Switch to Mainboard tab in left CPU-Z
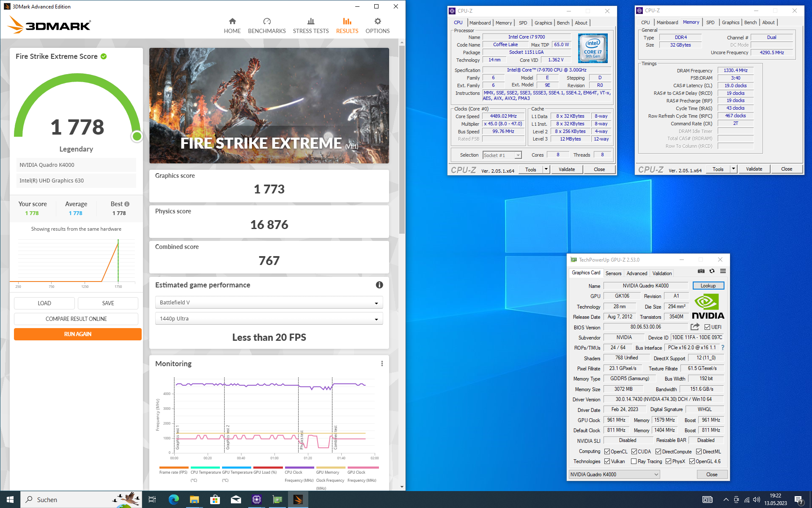This screenshot has height=508, width=812. click(480, 23)
